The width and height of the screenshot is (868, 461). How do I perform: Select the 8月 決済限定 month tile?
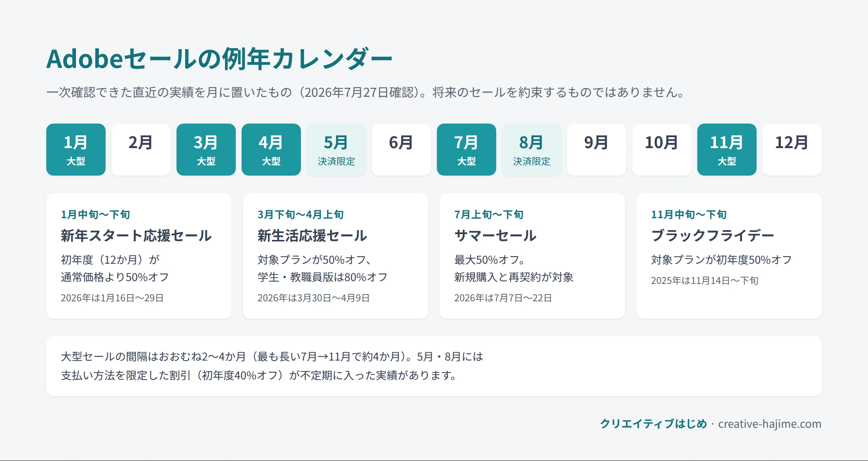coord(532,150)
